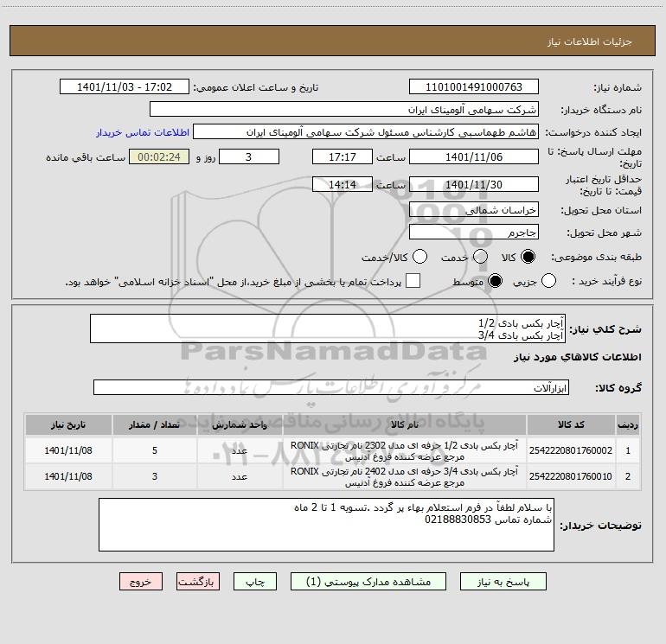Screen dimensions: 666x644
Task: Click the response deadline date 1401/11/06
Action: tap(474, 156)
